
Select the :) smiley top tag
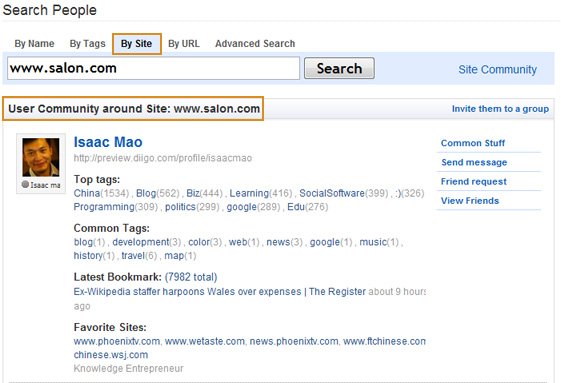point(398,193)
